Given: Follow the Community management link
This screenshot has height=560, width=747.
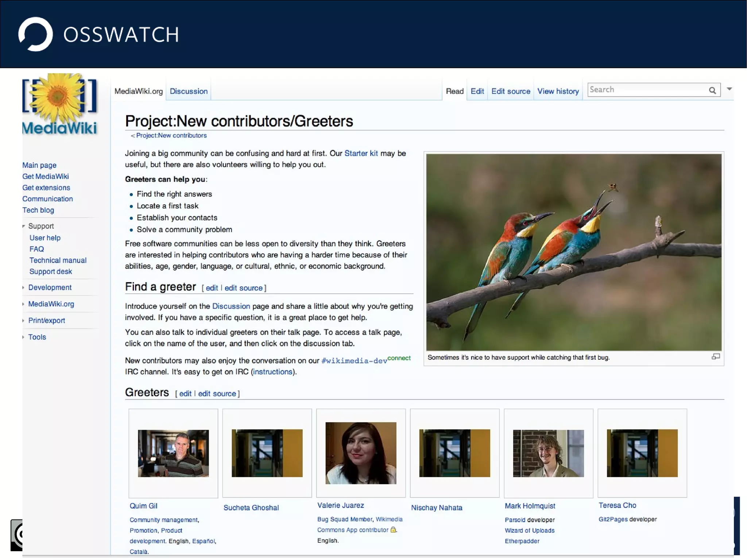Looking at the screenshot, I should tap(164, 520).
